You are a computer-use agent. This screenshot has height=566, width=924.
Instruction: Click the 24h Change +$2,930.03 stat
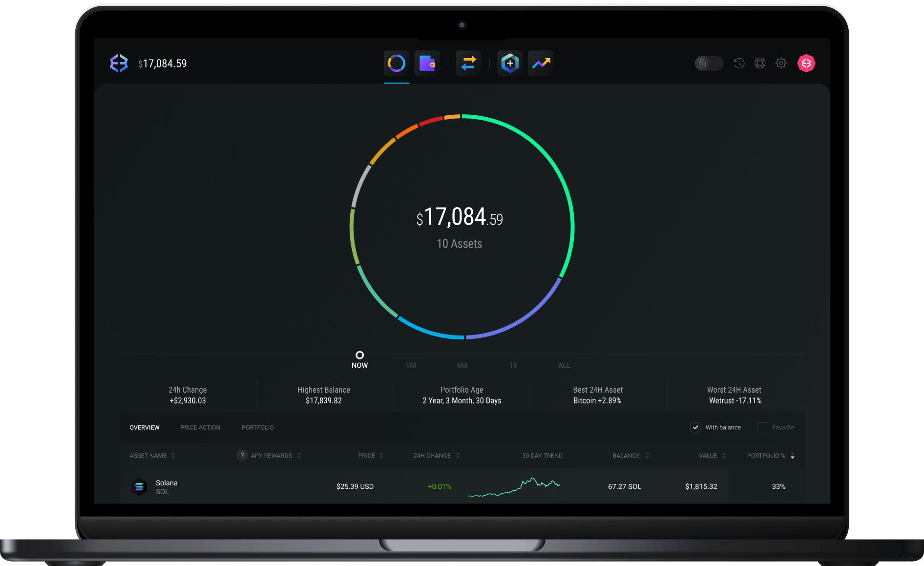coord(188,395)
